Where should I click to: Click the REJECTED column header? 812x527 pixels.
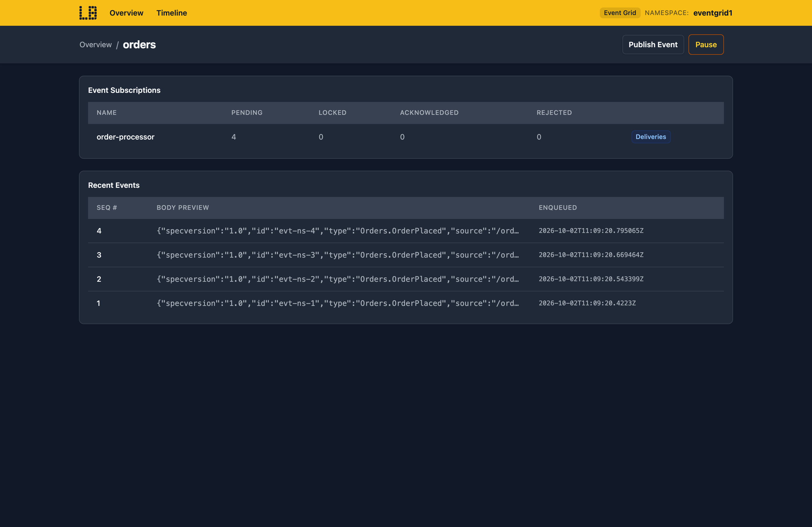pyautogui.click(x=554, y=113)
